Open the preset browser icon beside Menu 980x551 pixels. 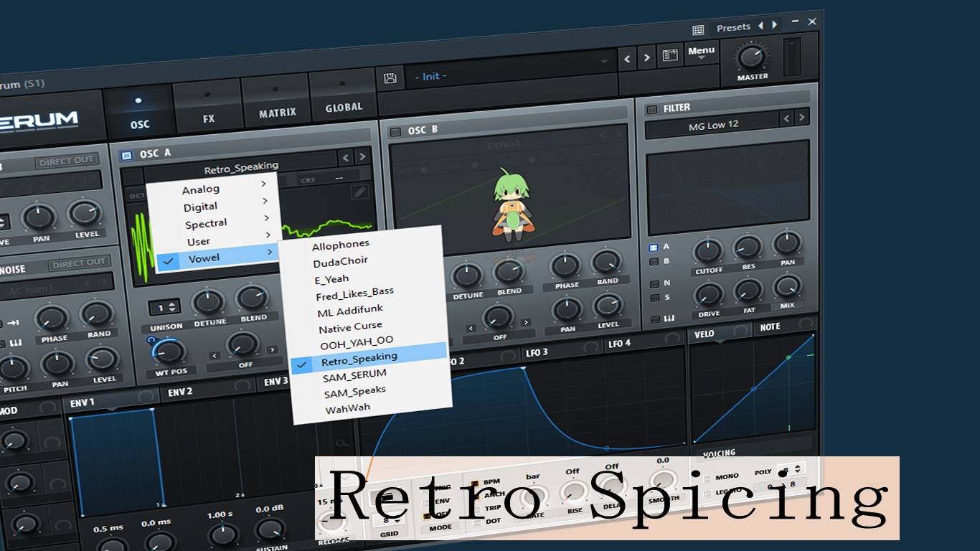click(671, 55)
